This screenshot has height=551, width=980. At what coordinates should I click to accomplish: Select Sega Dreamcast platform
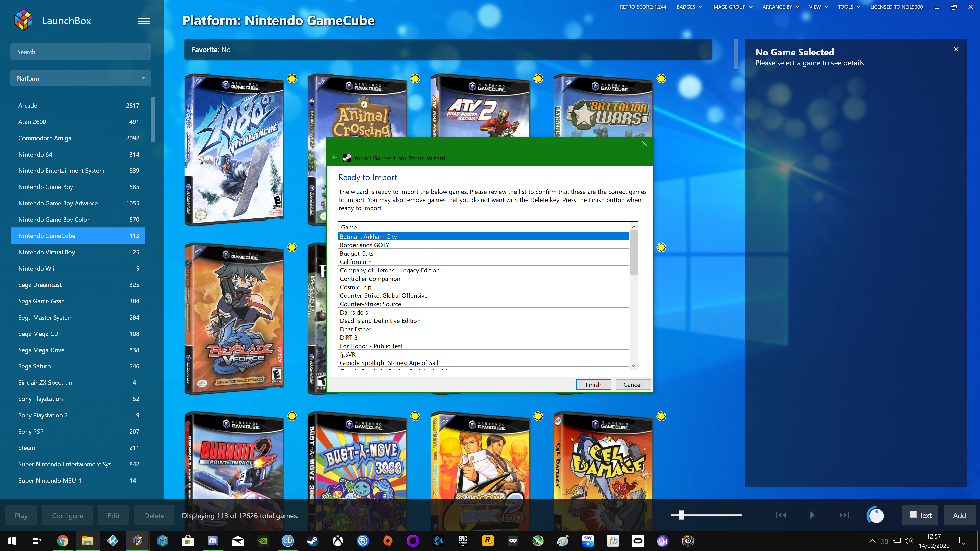[78, 285]
